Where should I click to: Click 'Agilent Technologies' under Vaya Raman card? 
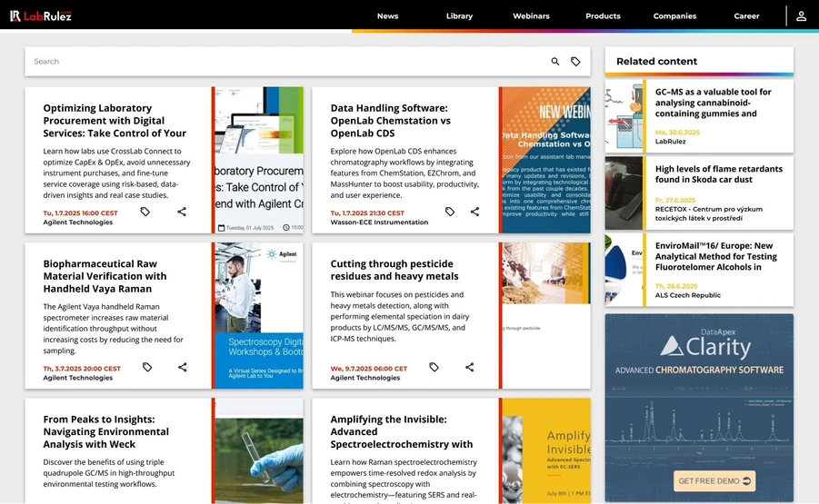[78, 378]
